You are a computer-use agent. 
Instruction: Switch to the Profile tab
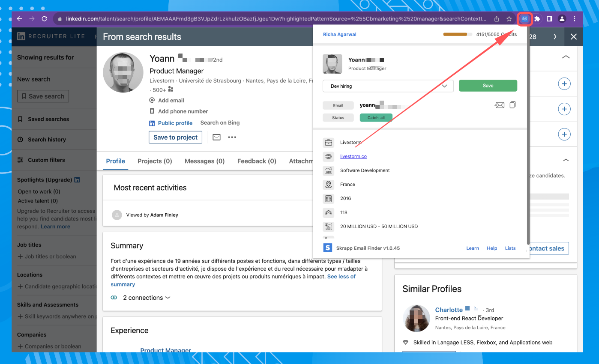click(116, 161)
